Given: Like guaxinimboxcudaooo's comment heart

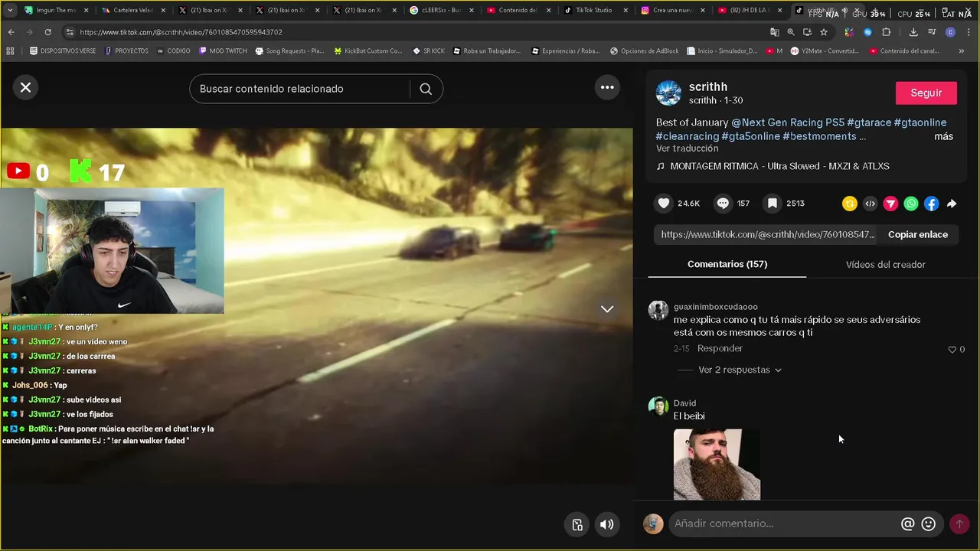Looking at the screenshot, I should point(952,349).
